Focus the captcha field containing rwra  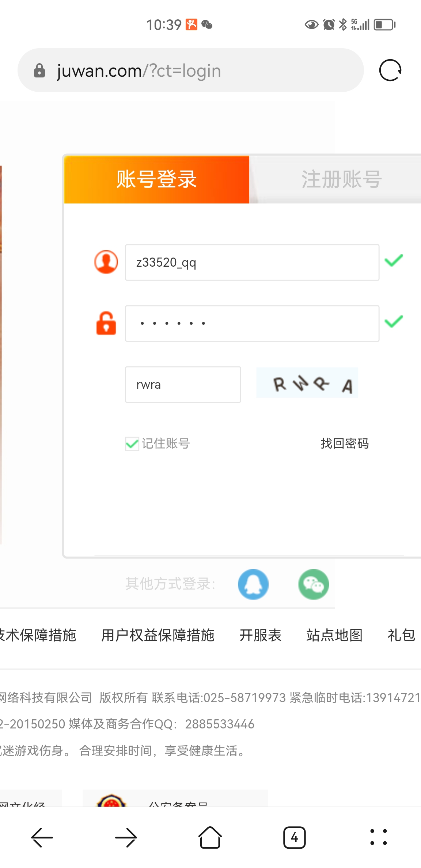(183, 385)
